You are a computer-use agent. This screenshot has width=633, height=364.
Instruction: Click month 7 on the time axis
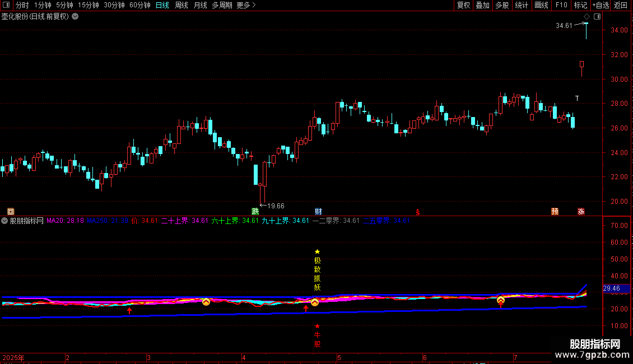tap(515, 357)
